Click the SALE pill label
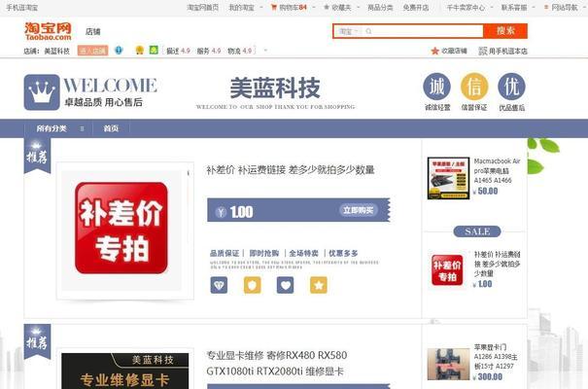The width and height of the screenshot is (588, 389). [477, 231]
